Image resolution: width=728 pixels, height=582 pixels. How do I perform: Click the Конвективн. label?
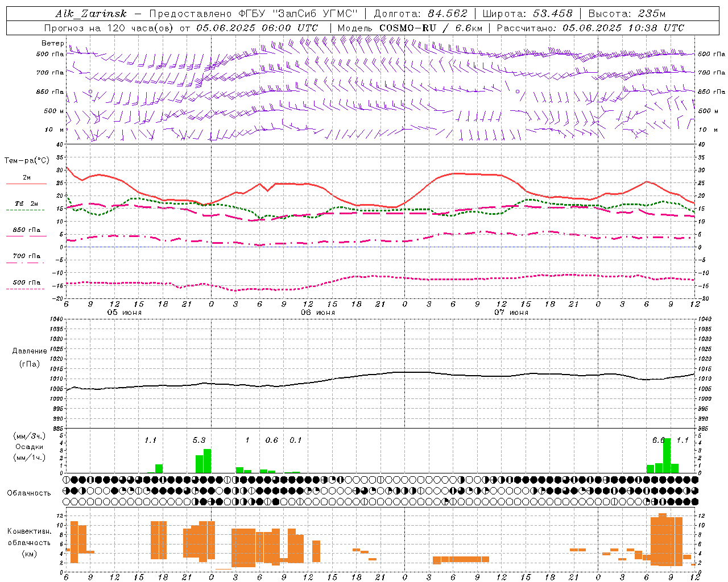pyautogui.click(x=29, y=531)
